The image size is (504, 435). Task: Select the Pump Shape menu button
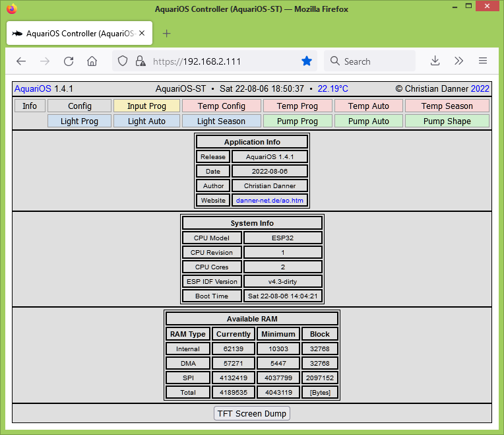coord(447,121)
